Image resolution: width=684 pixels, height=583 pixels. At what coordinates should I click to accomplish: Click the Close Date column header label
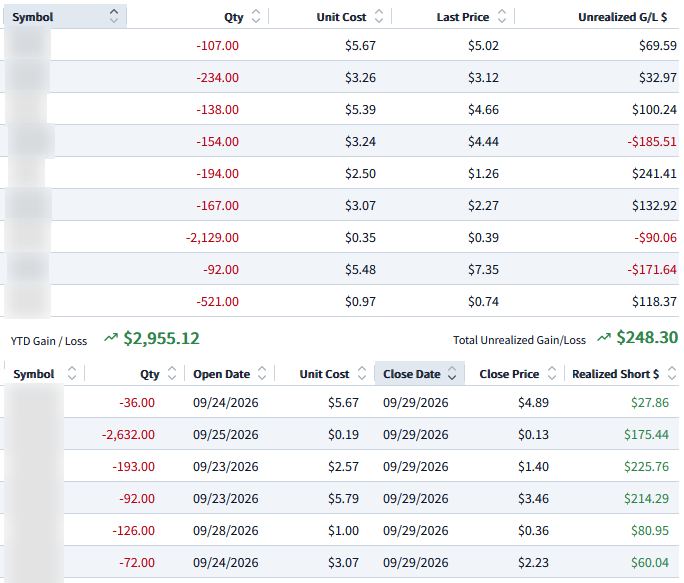pyautogui.click(x=411, y=374)
